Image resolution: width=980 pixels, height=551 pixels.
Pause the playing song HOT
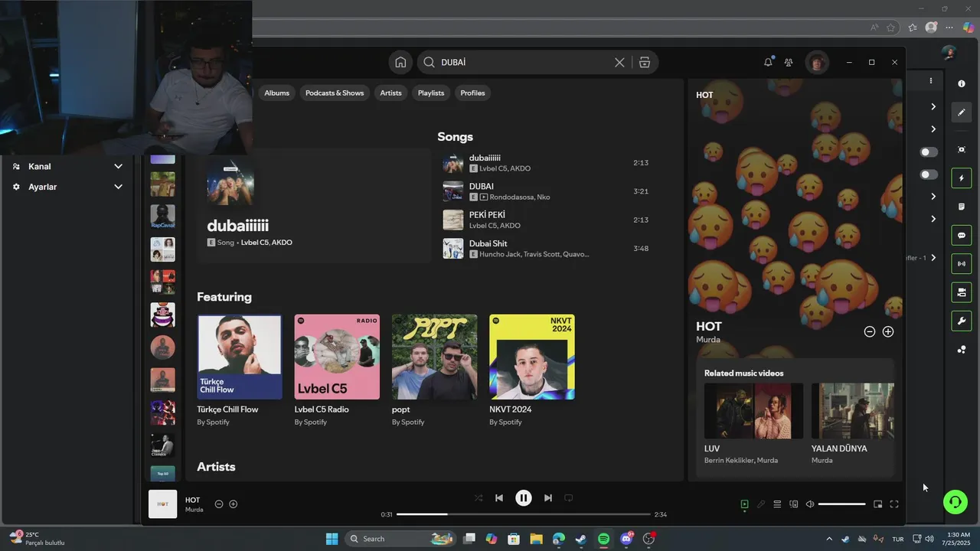pos(524,498)
